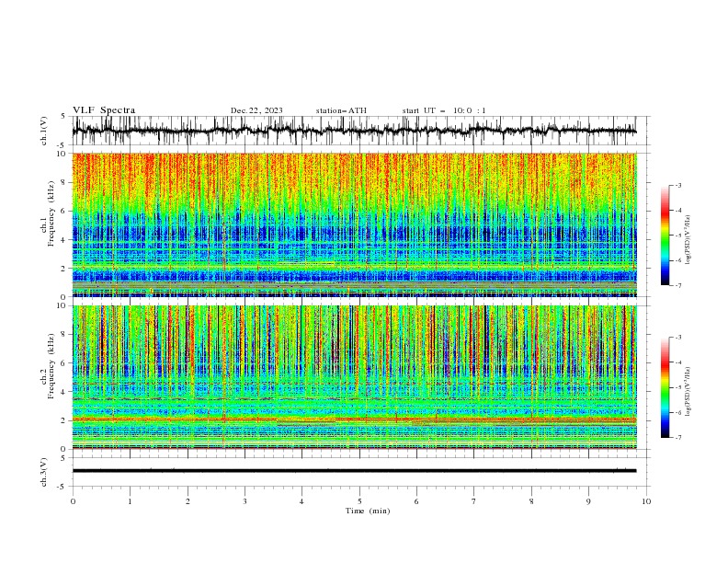Click the "ch.1(V)" axis label

44,131
